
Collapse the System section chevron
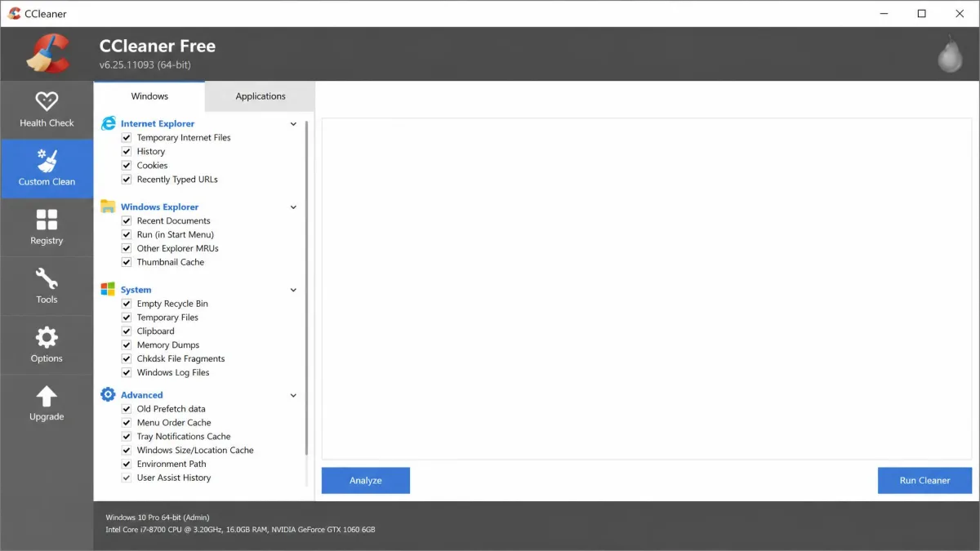[x=293, y=290]
